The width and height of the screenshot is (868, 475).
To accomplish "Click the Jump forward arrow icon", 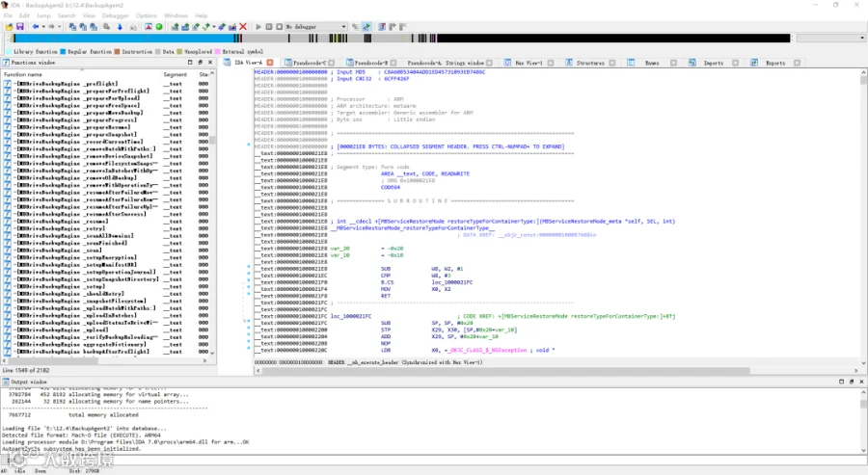I will coord(51,27).
